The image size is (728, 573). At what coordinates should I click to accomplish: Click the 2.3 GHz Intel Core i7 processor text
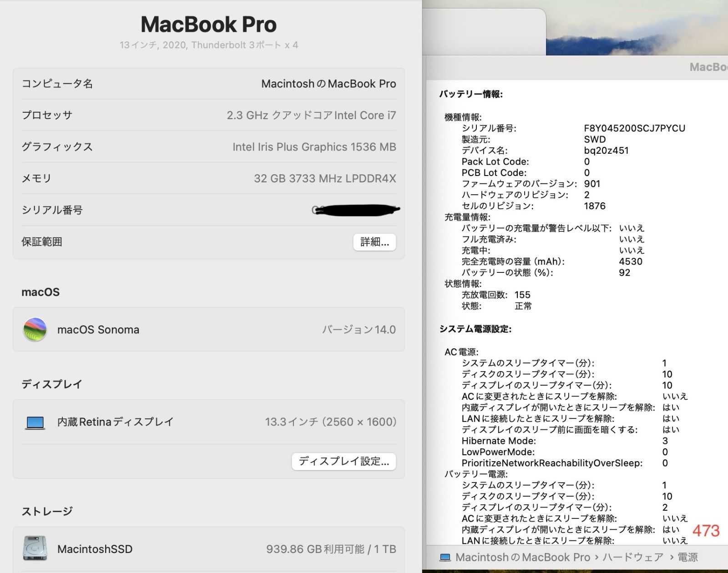[x=311, y=116]
